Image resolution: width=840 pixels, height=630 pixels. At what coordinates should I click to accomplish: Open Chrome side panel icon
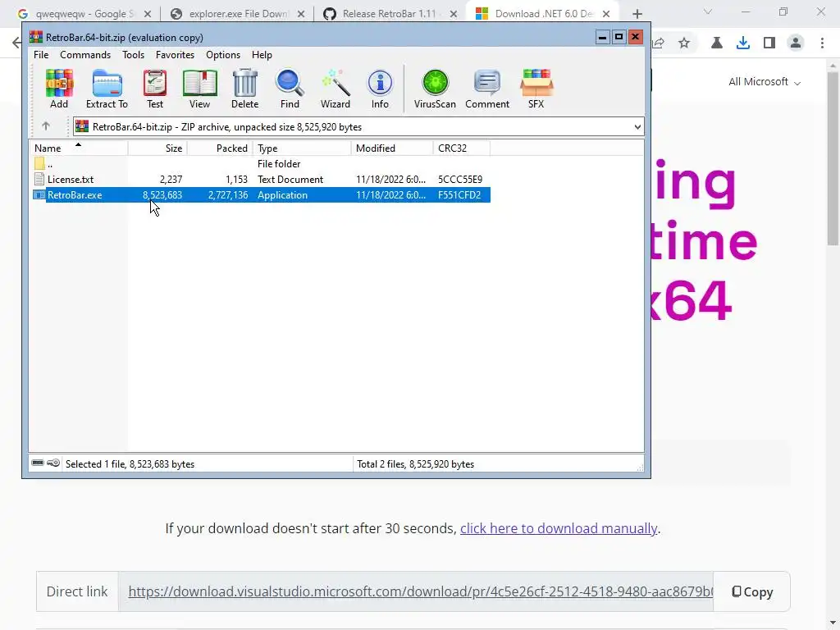coord(769,43)
